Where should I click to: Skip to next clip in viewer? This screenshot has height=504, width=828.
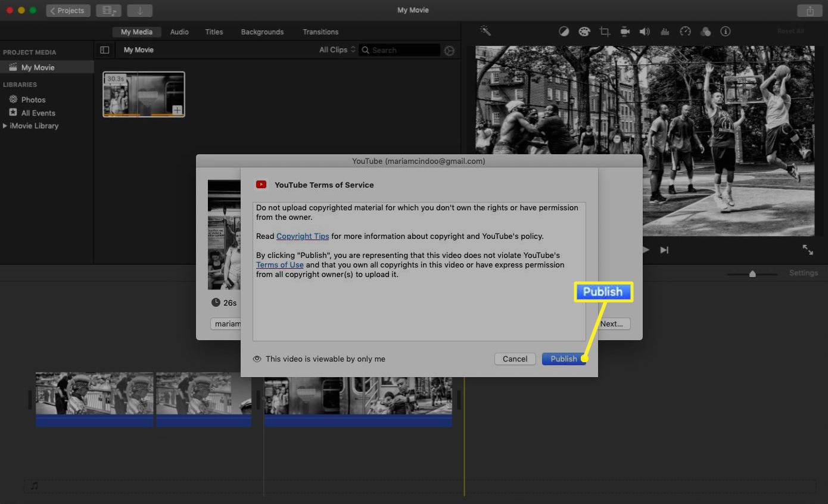664,250
